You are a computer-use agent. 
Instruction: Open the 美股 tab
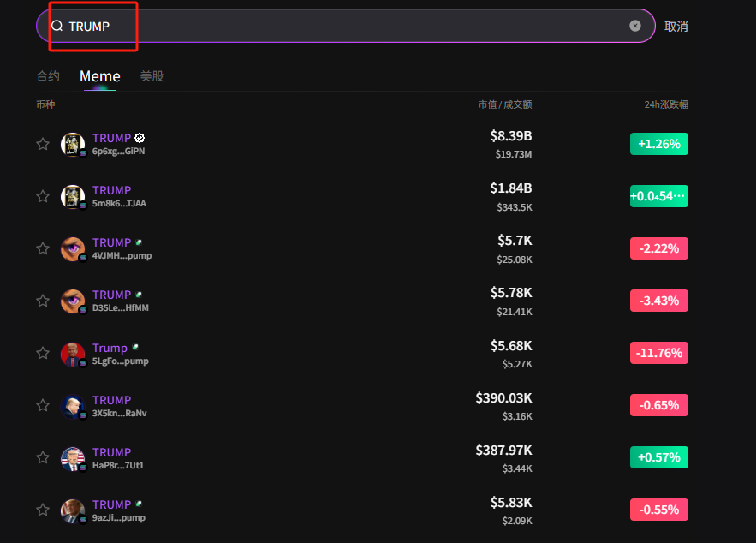pyautogui.click(x=152, y=75)
